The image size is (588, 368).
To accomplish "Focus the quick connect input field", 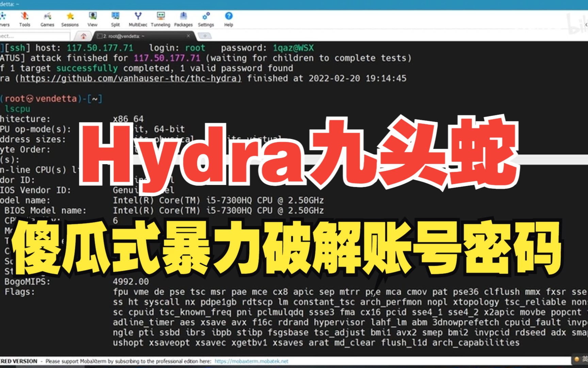I will [35, 36].
